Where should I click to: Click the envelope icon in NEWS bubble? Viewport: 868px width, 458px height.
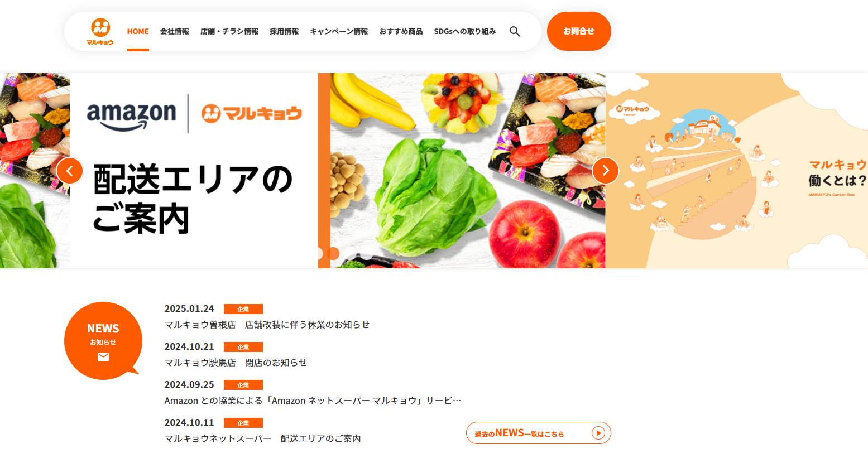tap(103, 357)
